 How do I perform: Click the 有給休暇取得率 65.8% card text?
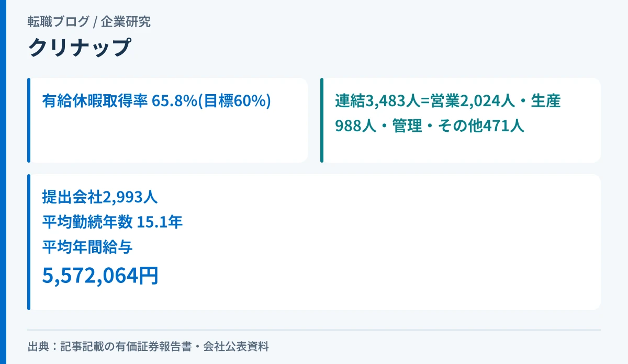tap(156, 100)
